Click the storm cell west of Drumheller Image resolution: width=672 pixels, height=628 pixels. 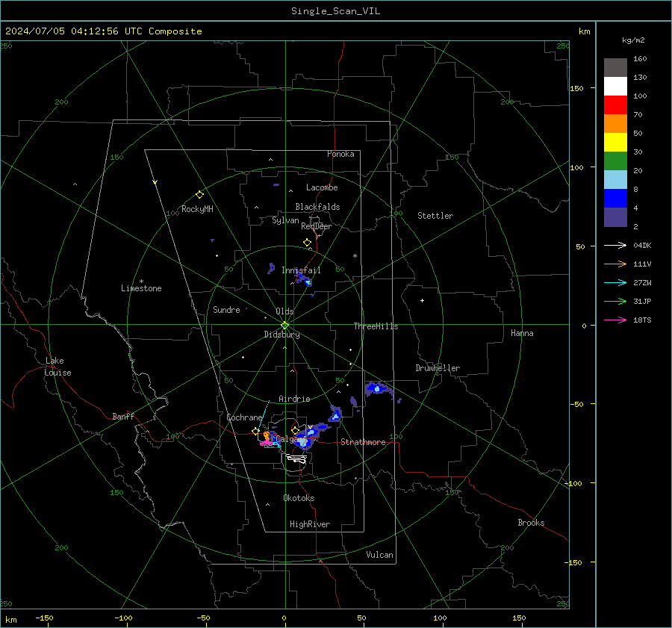point(379,389)
